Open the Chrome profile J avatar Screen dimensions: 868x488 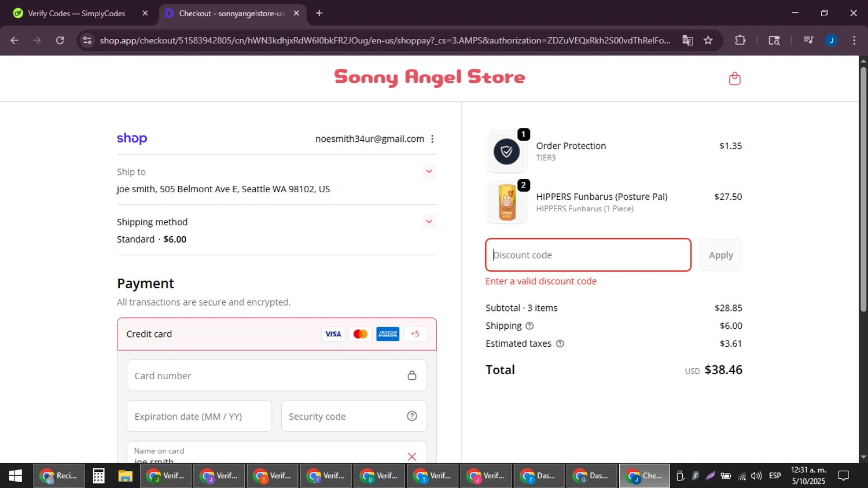click(x=832, y=41)
